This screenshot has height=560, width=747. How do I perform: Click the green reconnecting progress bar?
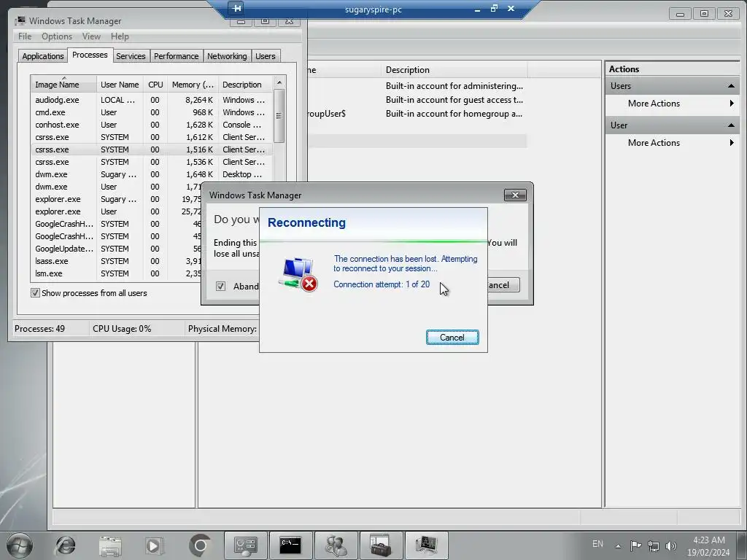coord(373,241)
